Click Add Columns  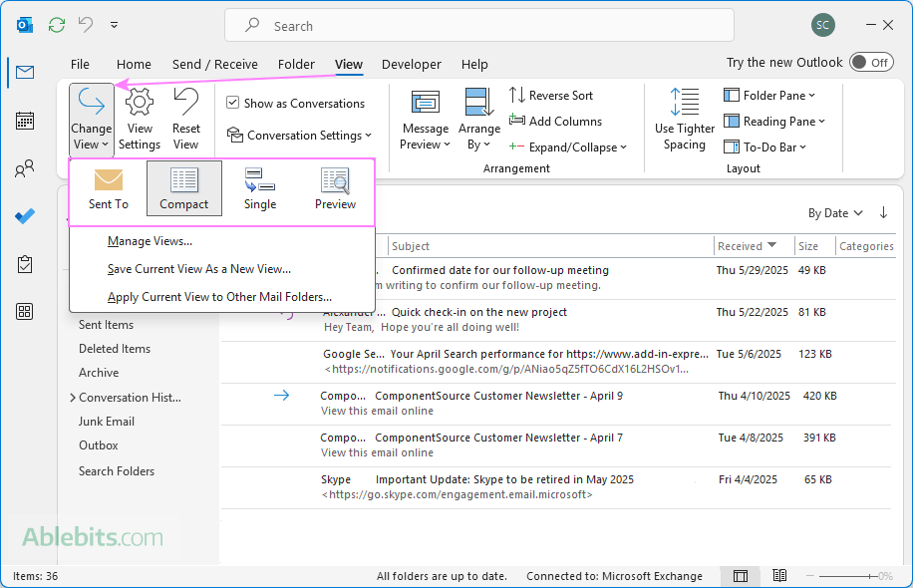pyautogui.click(x=555, y=122)
